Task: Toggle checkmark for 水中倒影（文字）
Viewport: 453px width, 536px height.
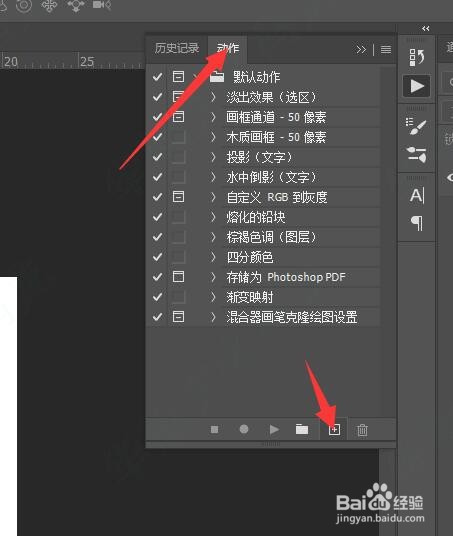Action: [x=157, y=177]
